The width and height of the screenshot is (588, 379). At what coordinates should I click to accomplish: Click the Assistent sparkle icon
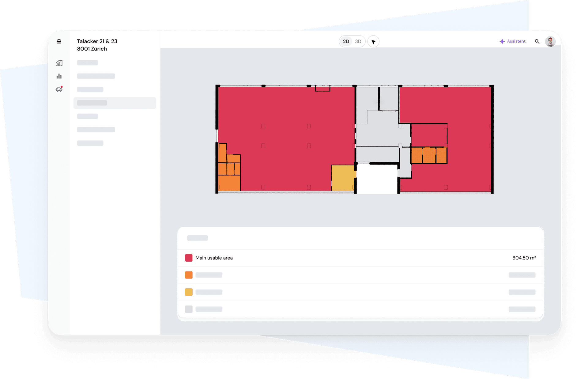(x=502, y=41)
